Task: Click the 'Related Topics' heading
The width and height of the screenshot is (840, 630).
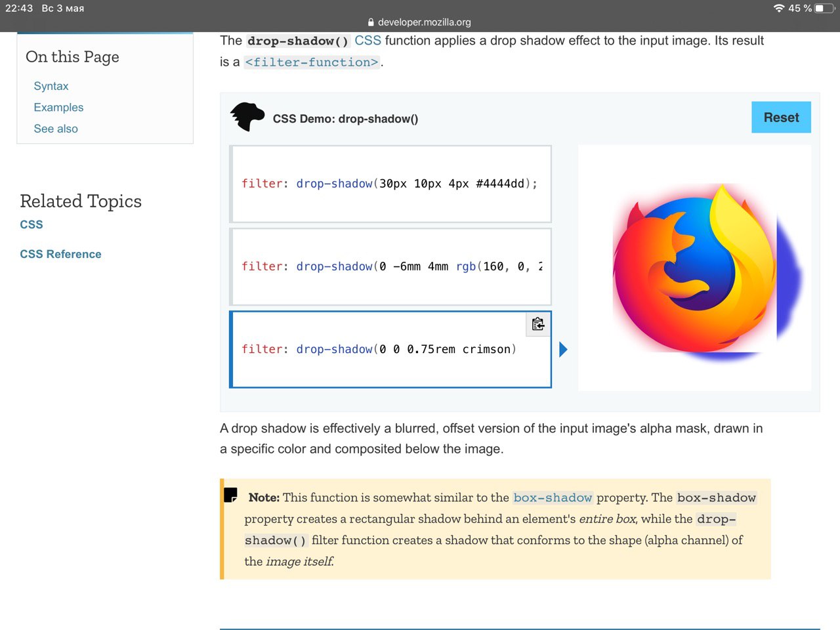Action: 81,201
